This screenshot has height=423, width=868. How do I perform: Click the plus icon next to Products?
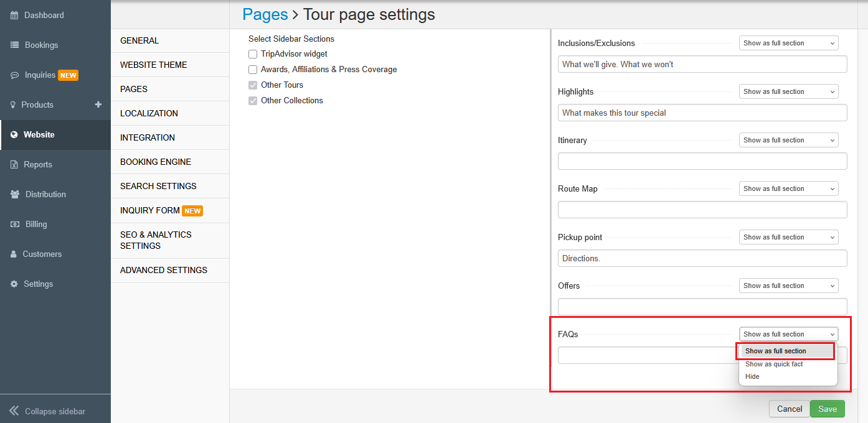[x=98, y=105]
